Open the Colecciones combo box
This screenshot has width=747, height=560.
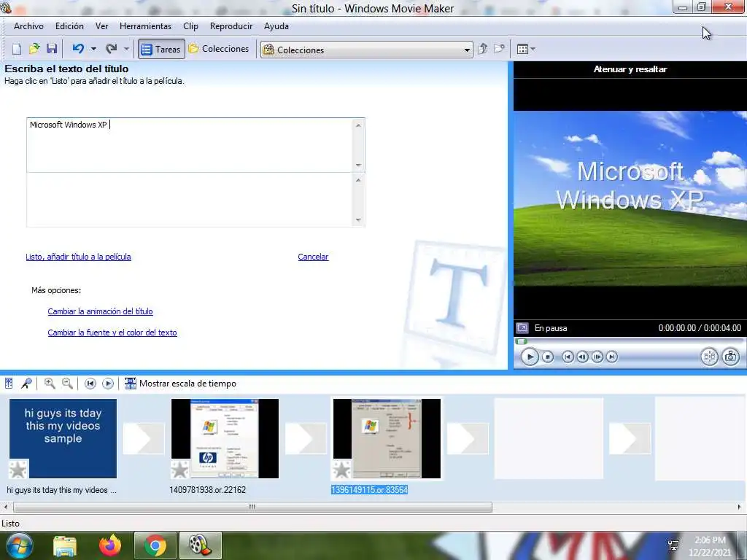click(x=366, y=50)
